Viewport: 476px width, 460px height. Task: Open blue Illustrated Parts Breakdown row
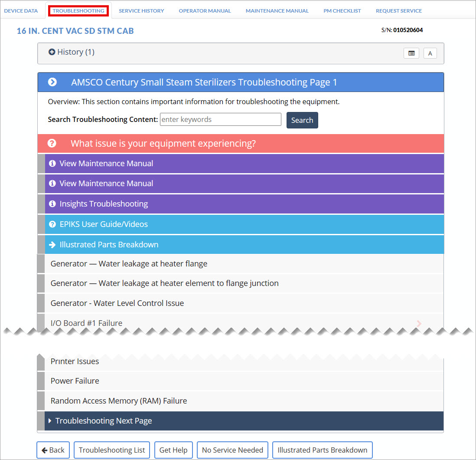[x=245, y=245]
